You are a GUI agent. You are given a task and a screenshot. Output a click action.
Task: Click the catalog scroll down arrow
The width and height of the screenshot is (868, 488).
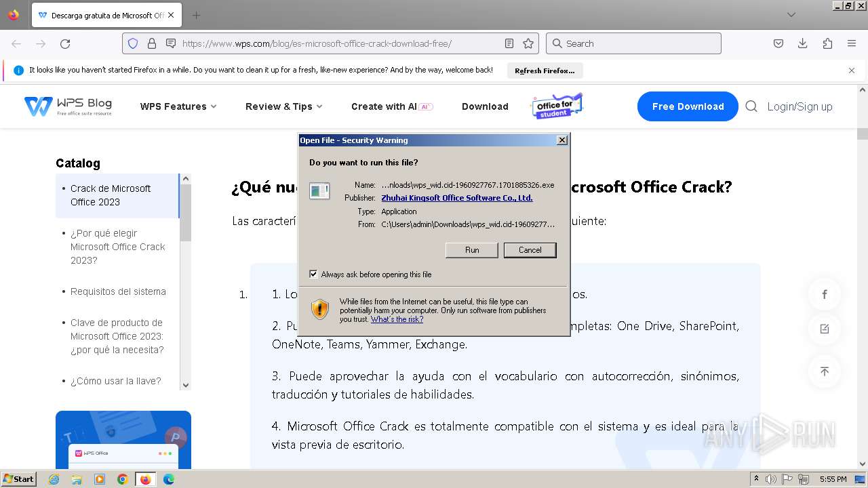(186, 385)
